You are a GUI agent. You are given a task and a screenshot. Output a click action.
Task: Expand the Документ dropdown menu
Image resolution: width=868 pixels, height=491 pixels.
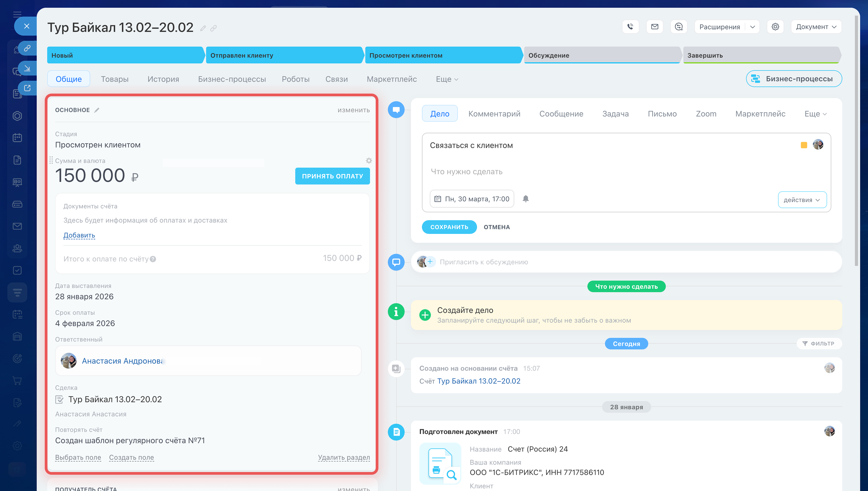[816, 27]
